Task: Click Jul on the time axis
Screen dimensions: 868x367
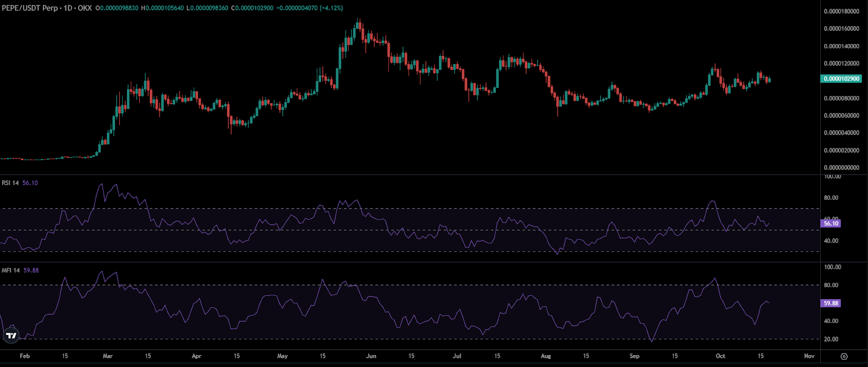Action: click(x=457, y=356)
